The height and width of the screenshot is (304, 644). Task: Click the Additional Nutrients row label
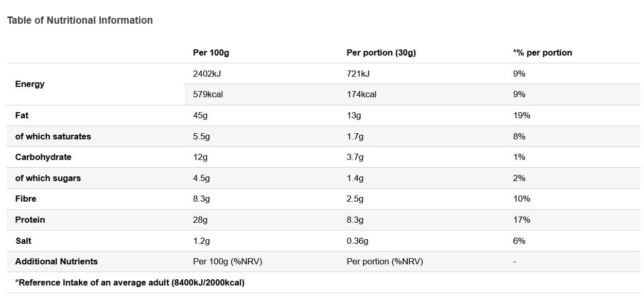tap(56, 261)
